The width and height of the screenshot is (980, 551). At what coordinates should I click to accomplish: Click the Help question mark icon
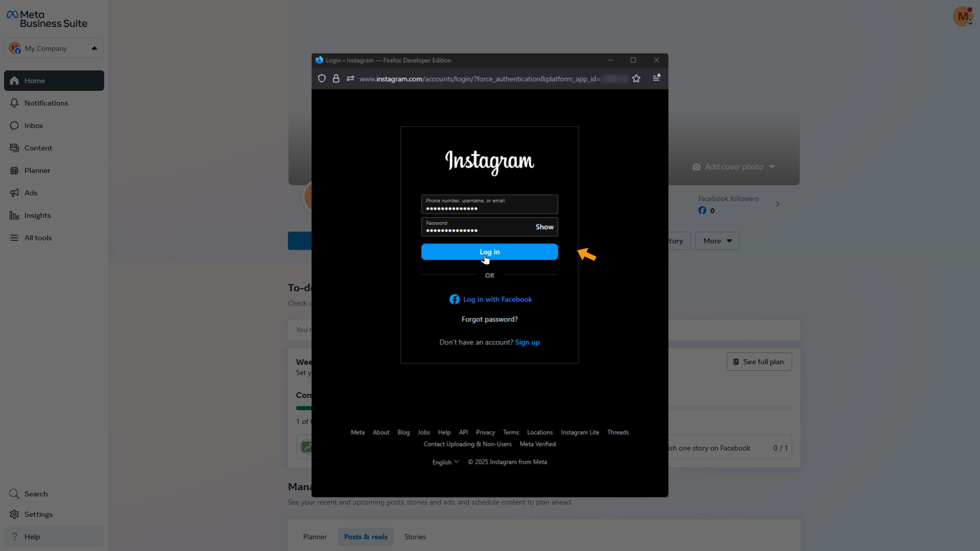[14, 537]
